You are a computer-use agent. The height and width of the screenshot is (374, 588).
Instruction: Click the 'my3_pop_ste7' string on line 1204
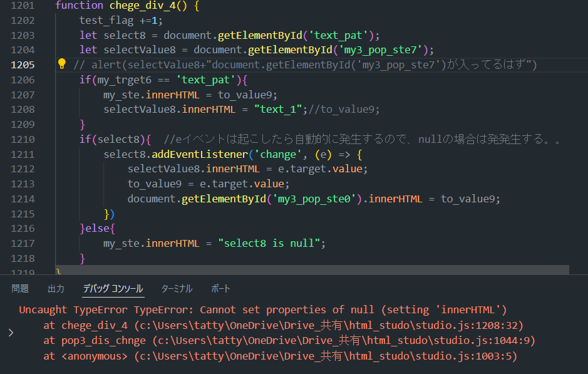point(381,50)
